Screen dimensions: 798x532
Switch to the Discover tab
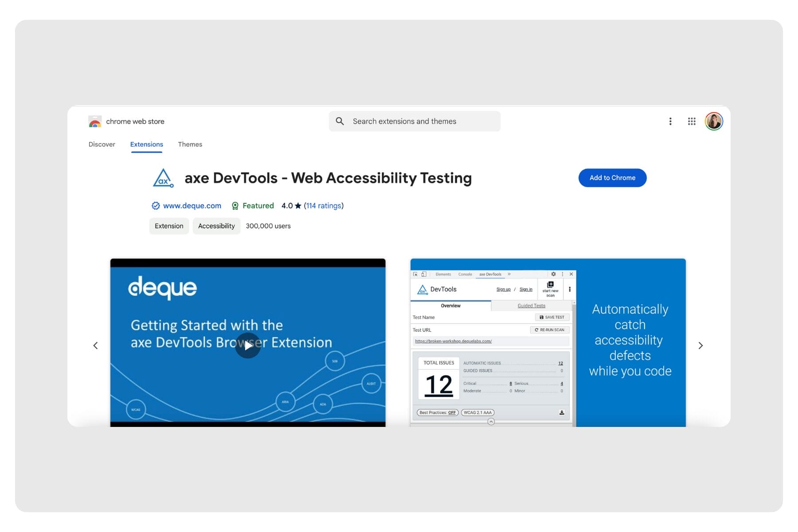[x=102, y=145]
